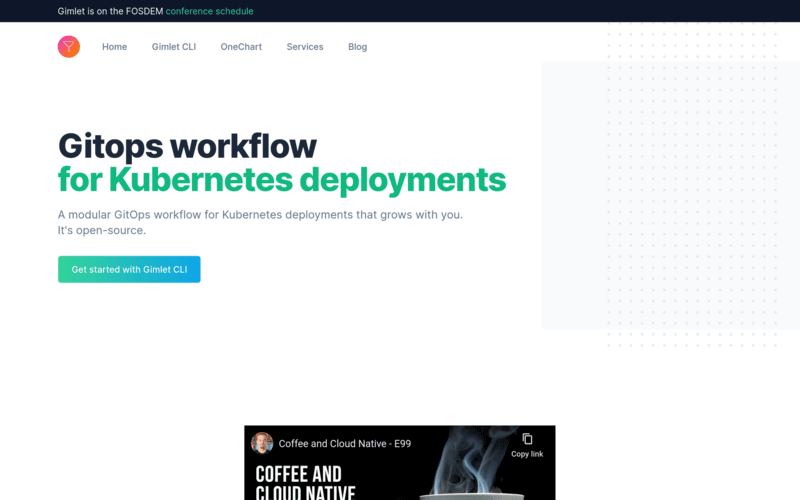Open Coffee and Cloud Native - E99 video title

[344, 443]
